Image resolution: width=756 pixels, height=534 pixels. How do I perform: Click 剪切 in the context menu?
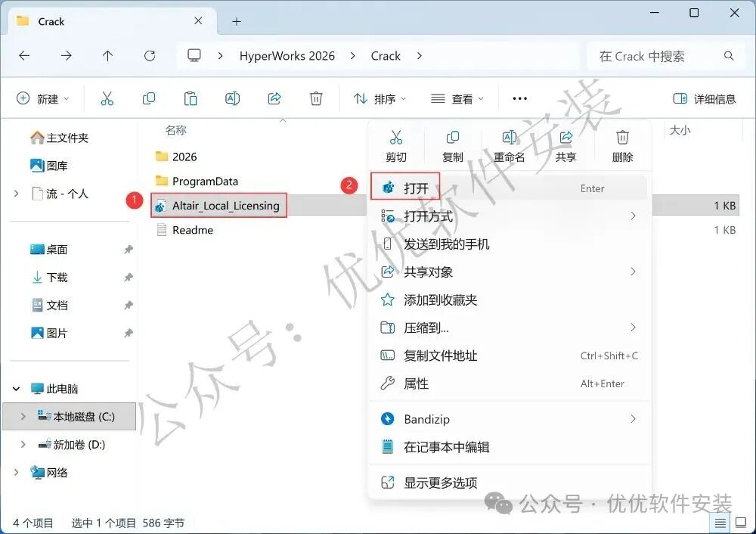point(396,146)
